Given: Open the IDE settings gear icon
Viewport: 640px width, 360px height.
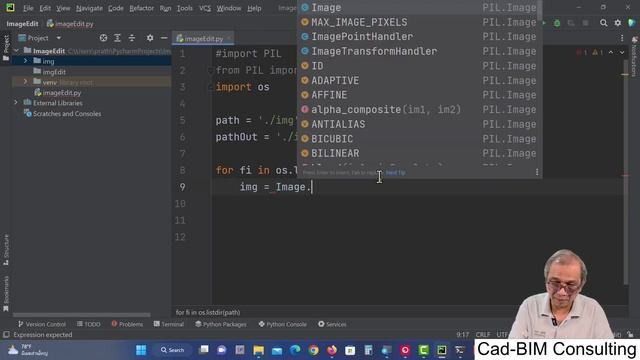Looking at the screenshot, I should tap(618, 23).
